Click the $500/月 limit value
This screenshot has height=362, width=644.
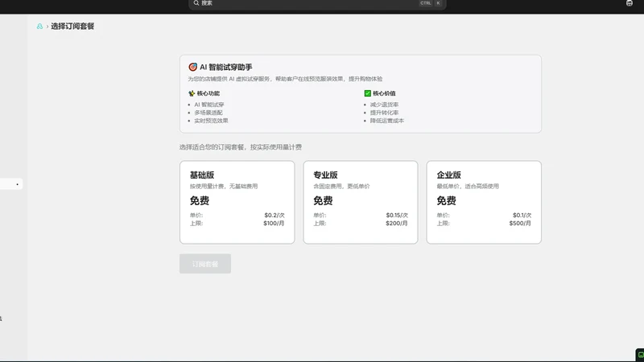520,224
